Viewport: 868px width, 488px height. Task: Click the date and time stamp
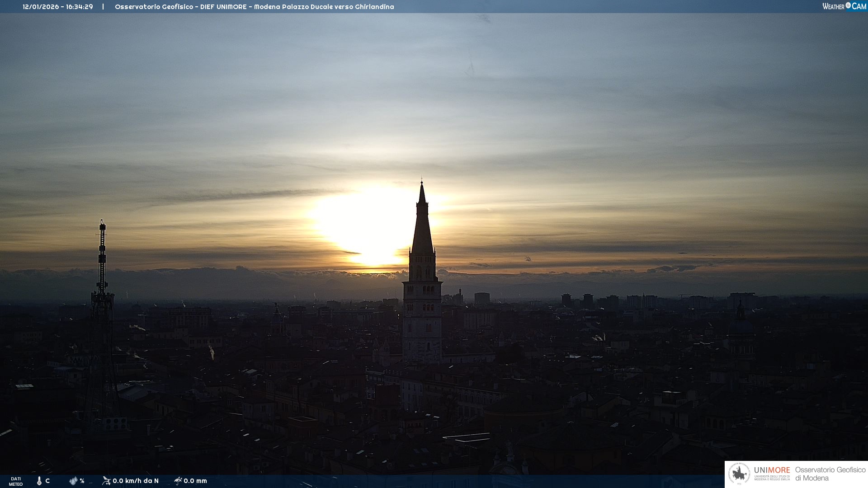pyautogui.click(x=58, y=7)
